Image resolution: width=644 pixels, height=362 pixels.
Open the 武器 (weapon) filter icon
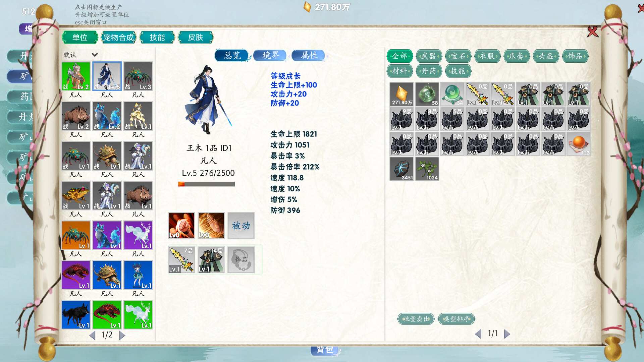pyautogui.click(x=429, y=56)
